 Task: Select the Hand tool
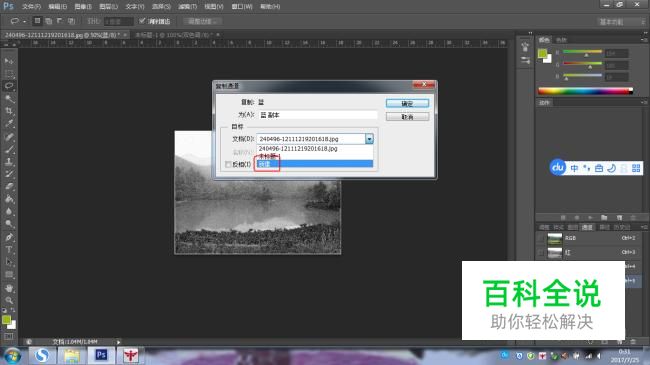[x=9, y=288]
